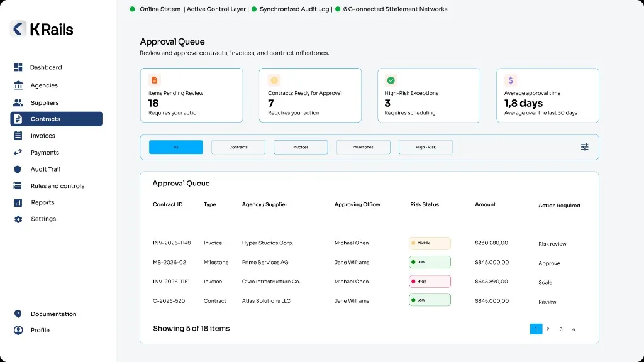644x362 pixels.
Task: Open Risk review for INV-2026-1148
Action: point(552,244)
